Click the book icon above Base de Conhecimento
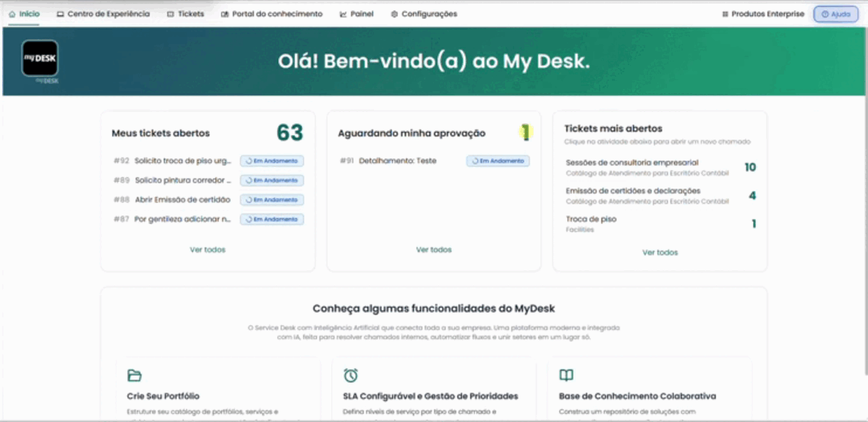The image size is (868, 422). click(x=566, y=375)
